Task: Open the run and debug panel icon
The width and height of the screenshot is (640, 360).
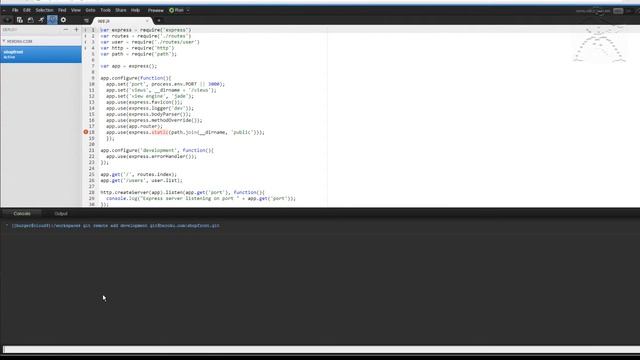Action: click(x=41, y=20)
